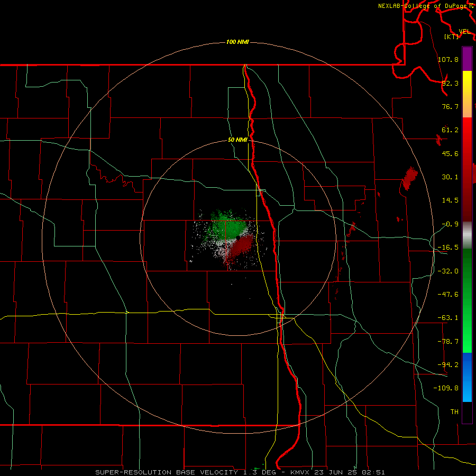Select the -16.5 velocity scale value

[x=448, y=248]
